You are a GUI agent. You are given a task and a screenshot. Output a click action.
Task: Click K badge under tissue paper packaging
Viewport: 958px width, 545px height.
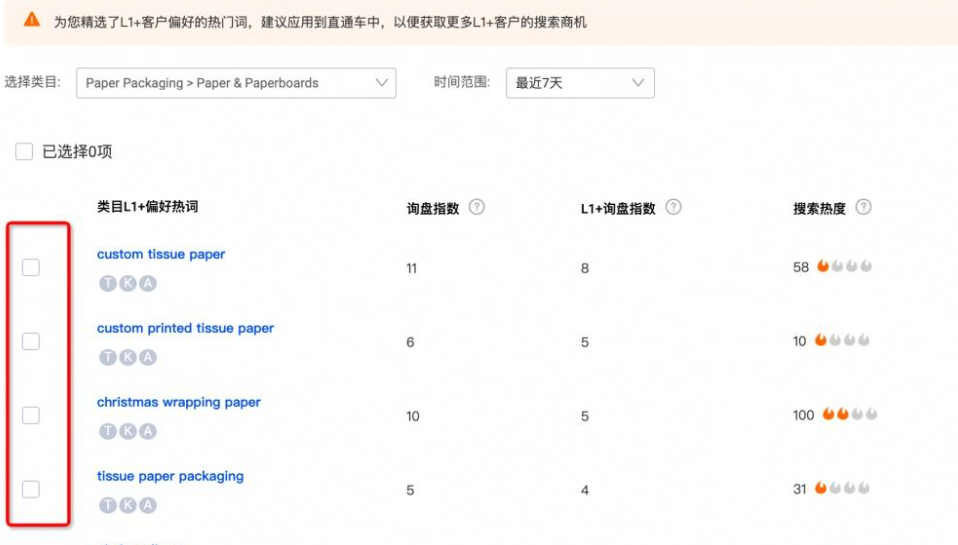128,505
